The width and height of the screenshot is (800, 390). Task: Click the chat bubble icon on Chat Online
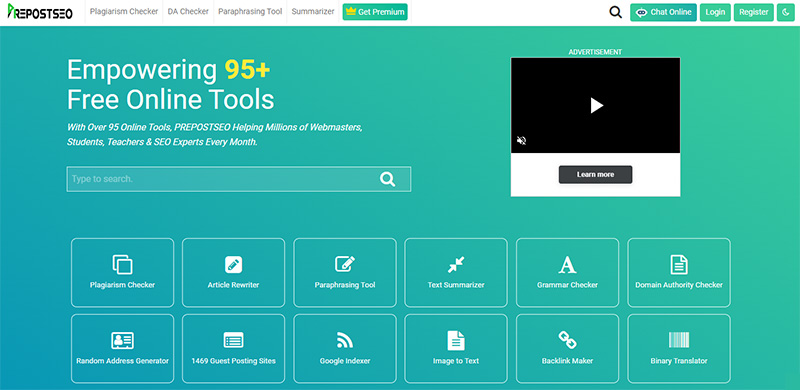pyautogui.click(x=641, y=12)
